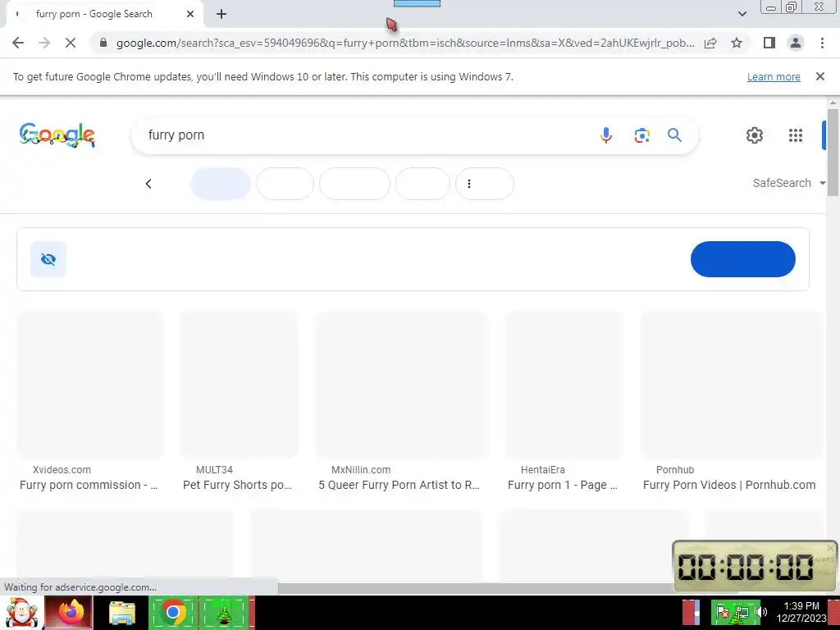
Task: Open the MxNillin.com result thumbnail
Action: (401, 385)
